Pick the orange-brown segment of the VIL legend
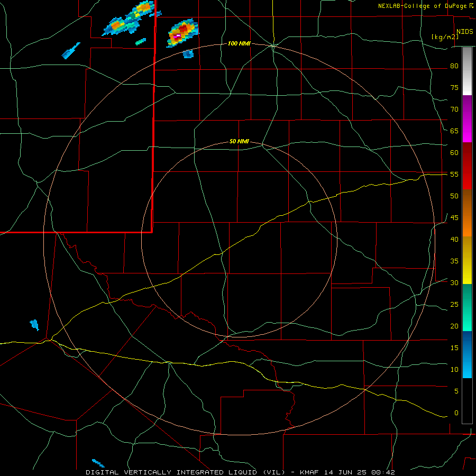The height and width of the screenshot is (476, 476). (467, 213)
